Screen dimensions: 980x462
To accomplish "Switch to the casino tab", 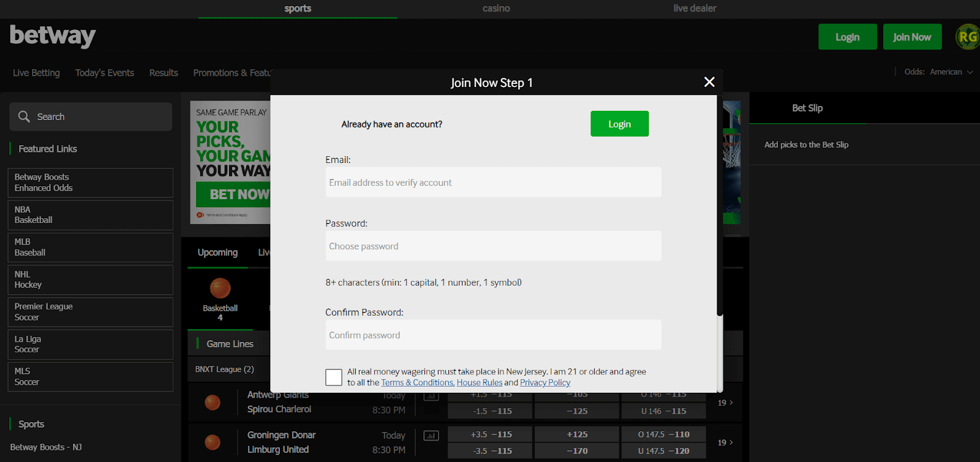I will pyautogui.click(x=496, y=9).
